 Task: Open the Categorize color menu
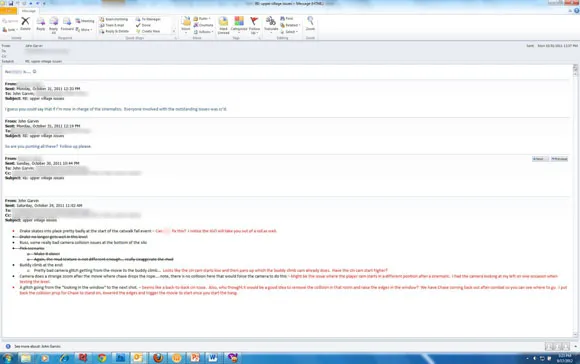pos(239,25)
